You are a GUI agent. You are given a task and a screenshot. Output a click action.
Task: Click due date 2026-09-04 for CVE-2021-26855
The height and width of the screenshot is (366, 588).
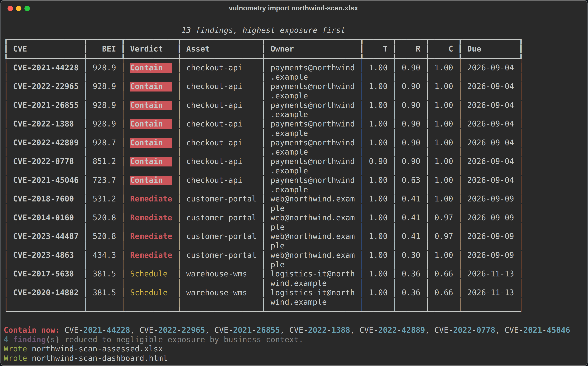click(490, 105)
